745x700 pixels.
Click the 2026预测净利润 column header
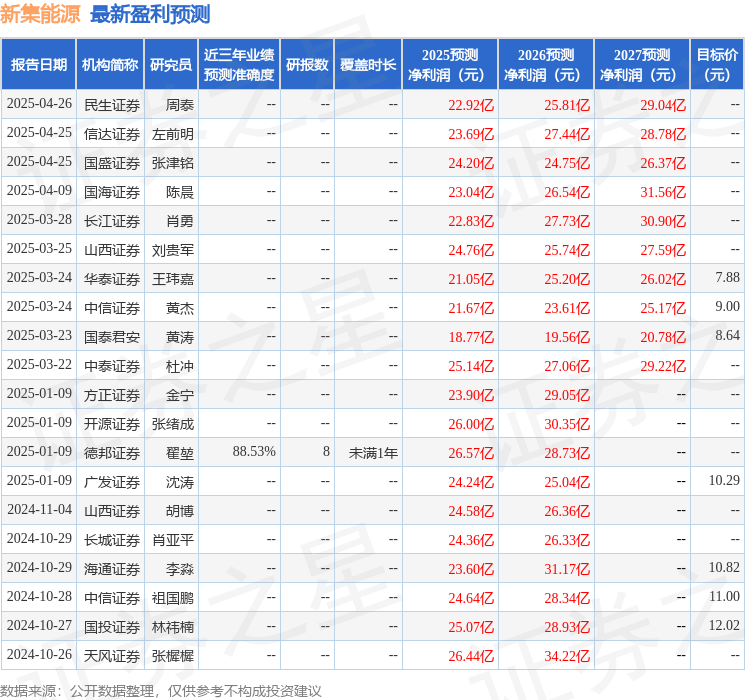(x=546, y=65)
